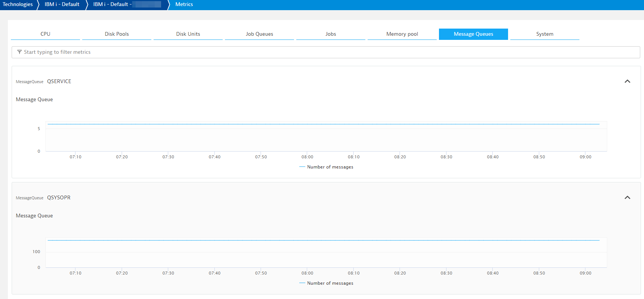Click the 08:30 time label on QSYSOPR chart
Screen dimensions: 644x299
tap(446, 273)
